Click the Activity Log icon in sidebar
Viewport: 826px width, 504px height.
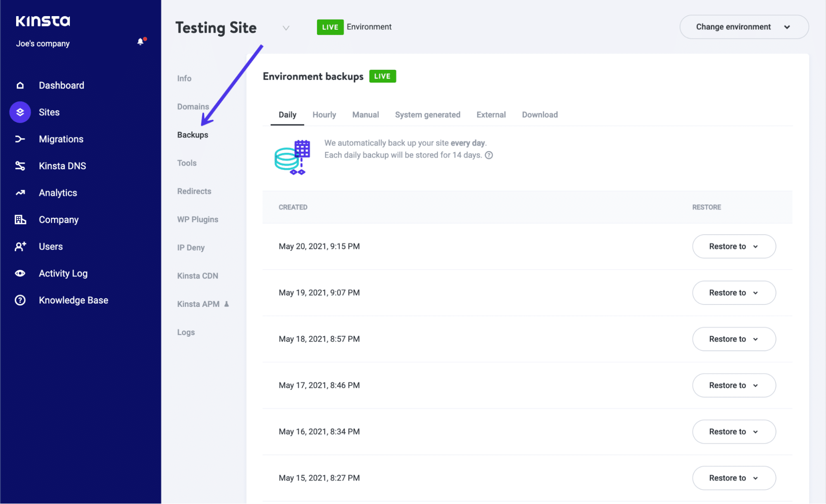(20, 273)
